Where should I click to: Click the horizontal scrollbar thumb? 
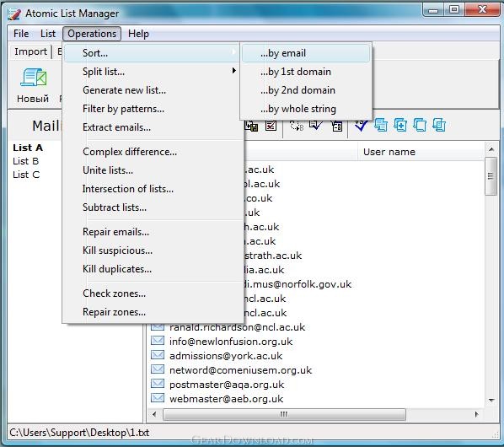284,414
